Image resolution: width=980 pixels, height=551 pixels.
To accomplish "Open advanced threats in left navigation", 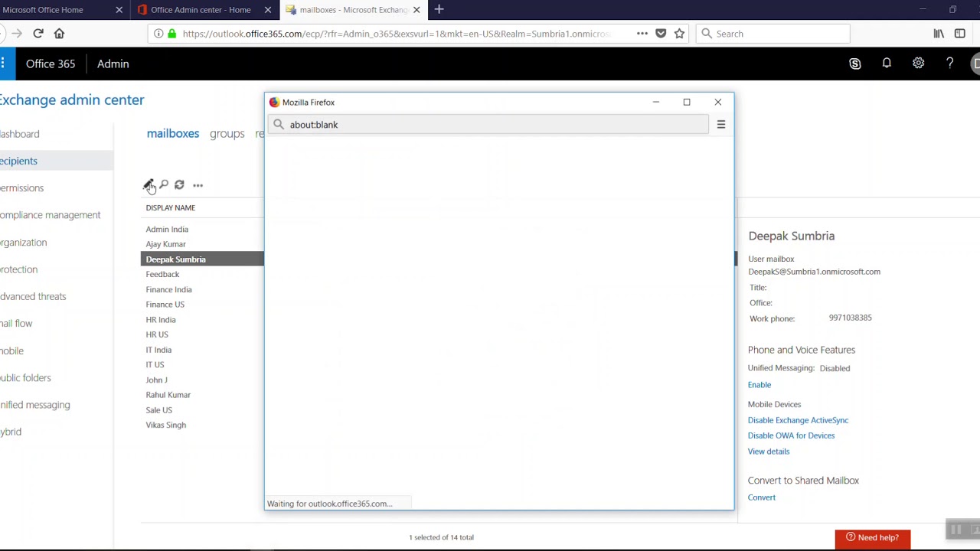I will coord(33,296).
